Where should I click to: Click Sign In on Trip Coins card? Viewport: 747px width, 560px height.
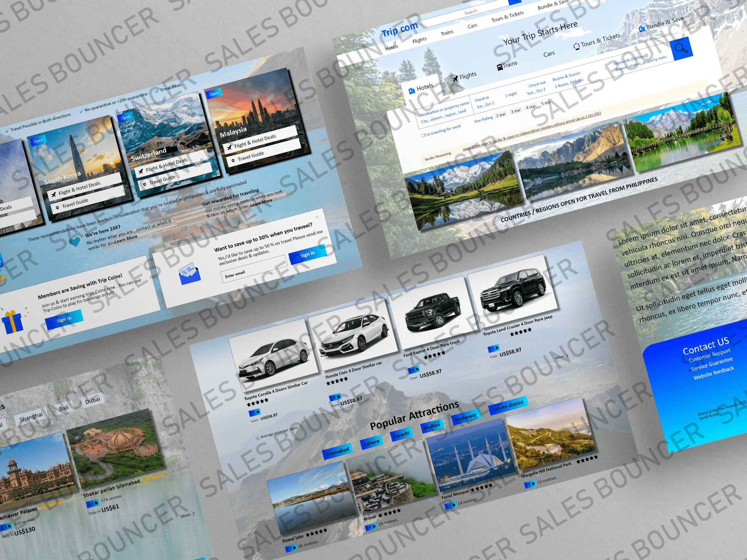pos(64,320)
